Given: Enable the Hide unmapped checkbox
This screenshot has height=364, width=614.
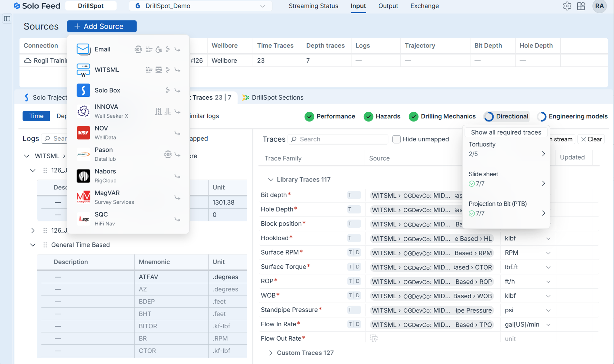Looking at the screenshot, I should (396, 139).
